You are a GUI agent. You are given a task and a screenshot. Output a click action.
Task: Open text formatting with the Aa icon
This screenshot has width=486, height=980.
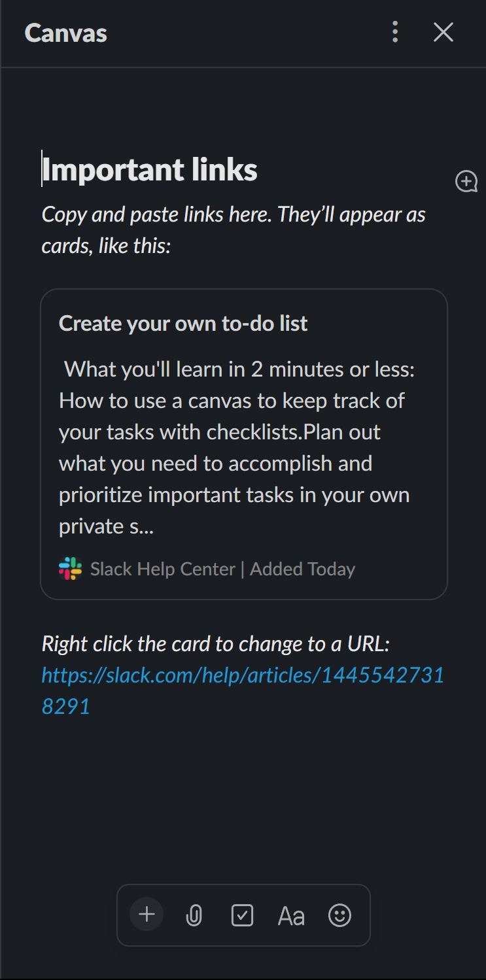[291, 915]
